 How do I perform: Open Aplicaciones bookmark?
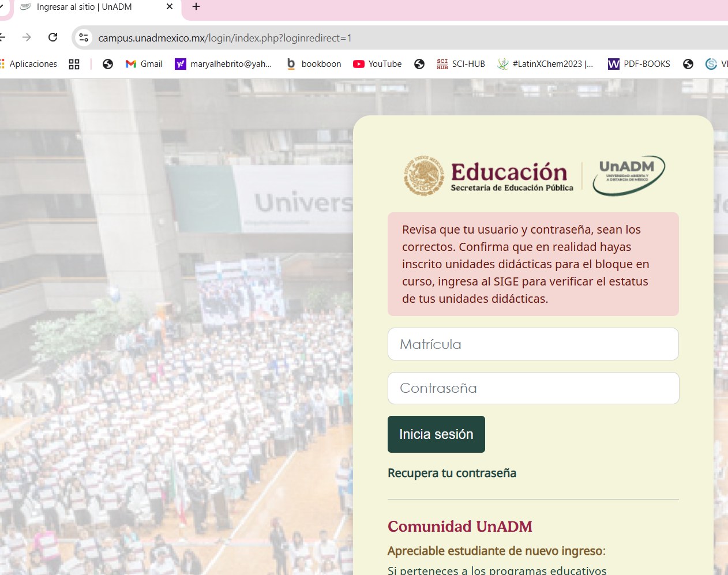pyautogui.click(x=29, y=64)
